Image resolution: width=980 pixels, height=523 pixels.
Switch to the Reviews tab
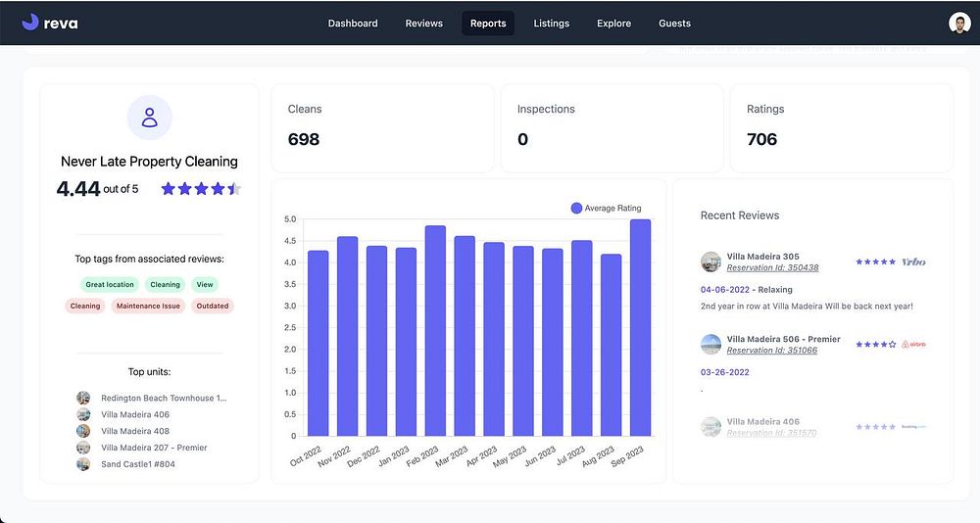tap(423, 24)
